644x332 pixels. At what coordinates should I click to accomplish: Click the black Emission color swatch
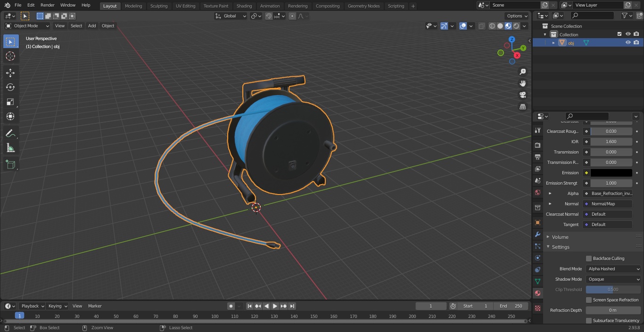[x=611, y=173]
